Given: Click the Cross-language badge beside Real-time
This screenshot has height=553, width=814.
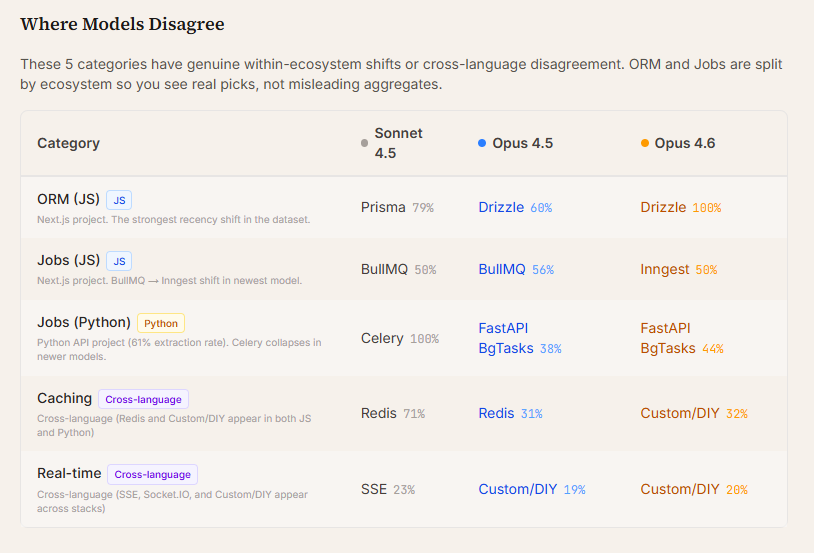Looking at the screenshot, I should [x=152, y=474].
